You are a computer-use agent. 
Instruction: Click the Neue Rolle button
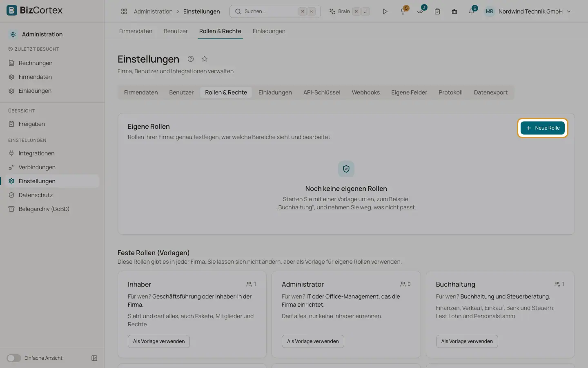543,128
